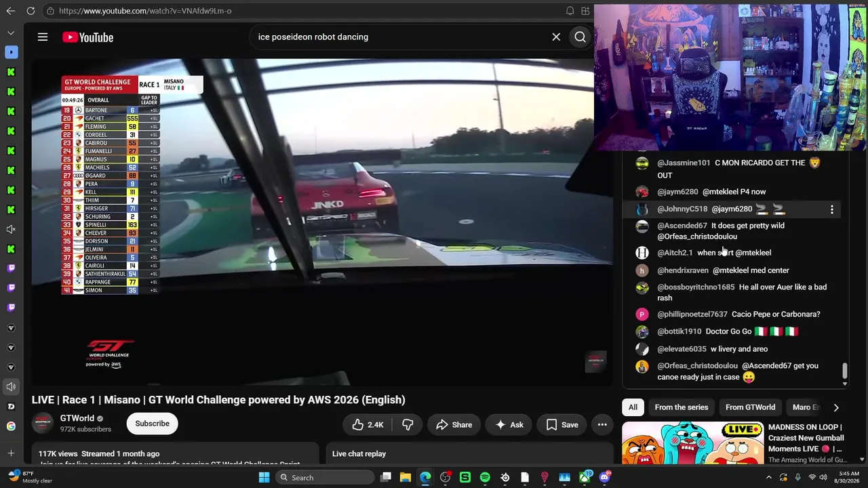Open Spotify from the taskbar

485,478
